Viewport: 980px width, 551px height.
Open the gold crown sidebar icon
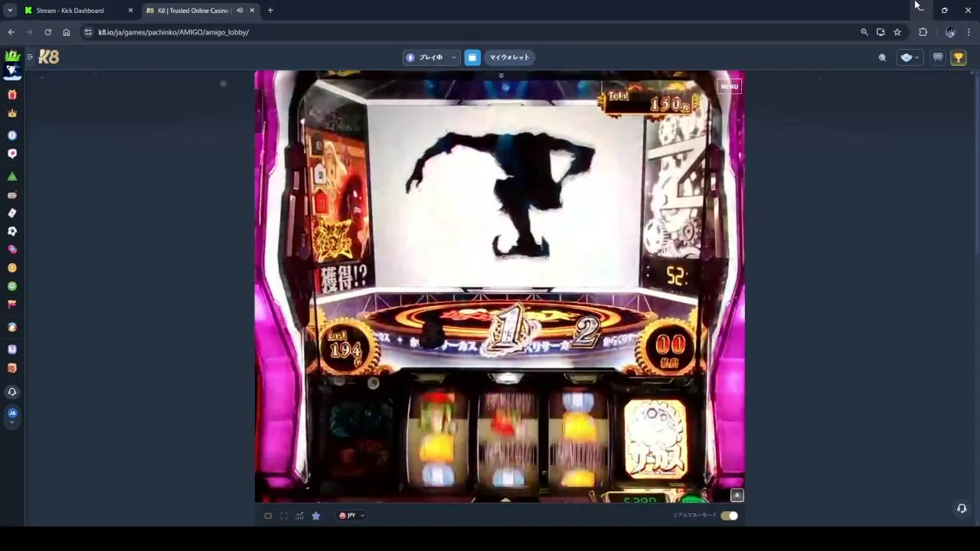(12, 113)
